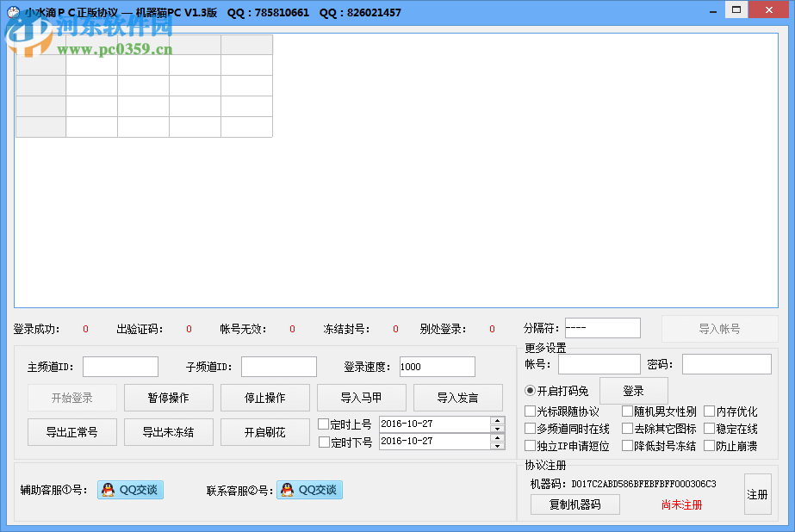Select the 开启打码兔 radio button

[x=528, y=390]
